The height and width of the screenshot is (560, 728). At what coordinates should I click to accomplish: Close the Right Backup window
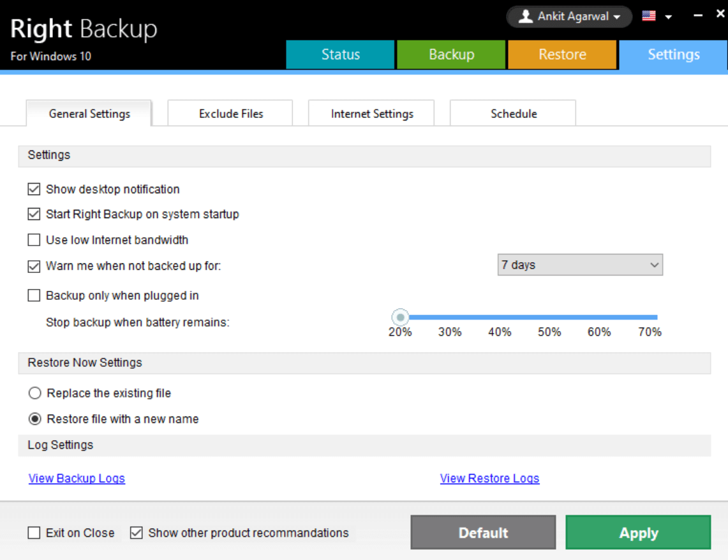[718, 17]
